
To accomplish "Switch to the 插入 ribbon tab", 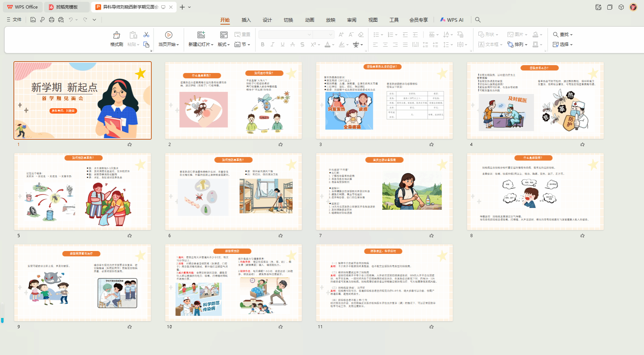I will [246, 20].
